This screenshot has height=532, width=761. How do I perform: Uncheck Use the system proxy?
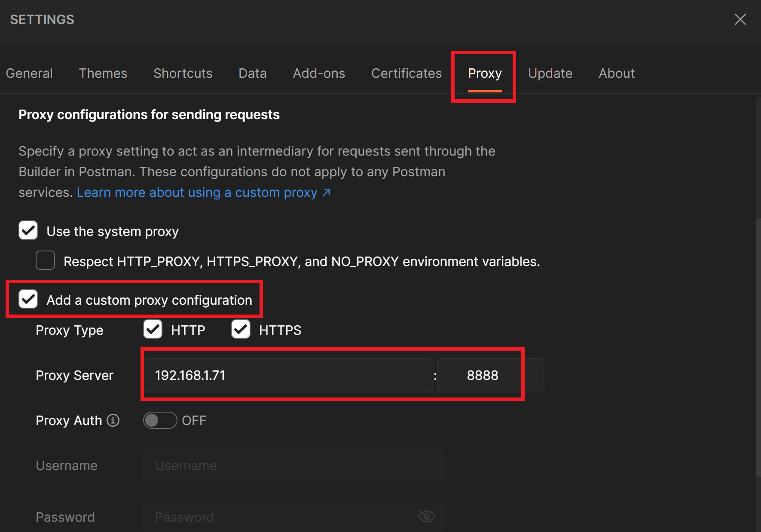coord(28,230)
